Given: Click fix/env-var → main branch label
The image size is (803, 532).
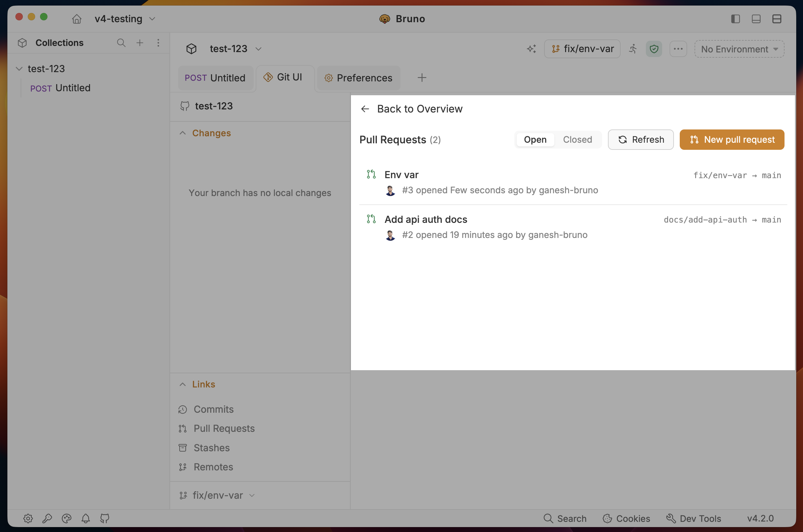Looking at the screenshot, I should click(x=737, y=175).
